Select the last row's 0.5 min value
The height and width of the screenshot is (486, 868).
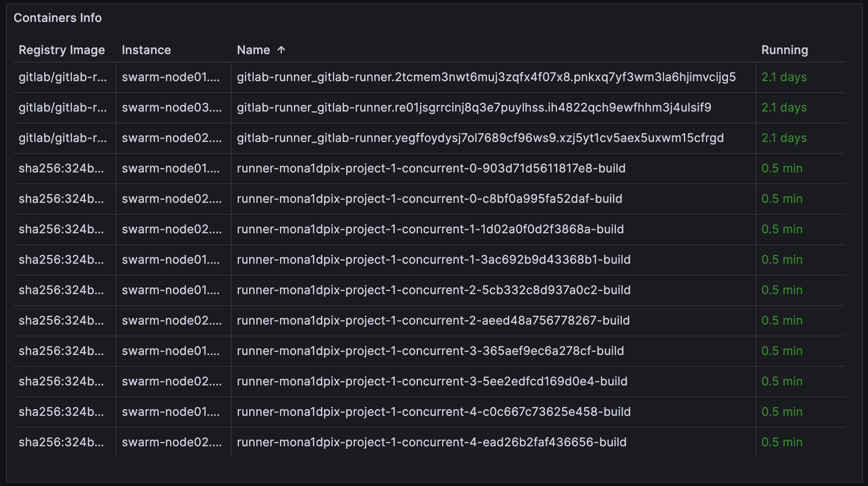click(782, 442)
